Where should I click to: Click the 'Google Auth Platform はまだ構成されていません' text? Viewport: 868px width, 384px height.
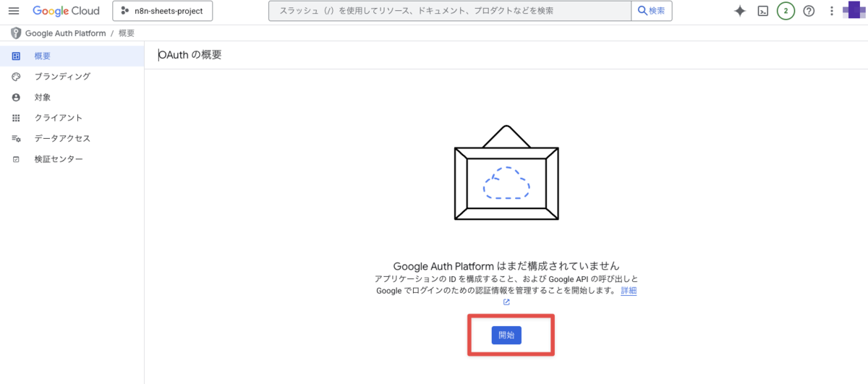click(506, 266)
